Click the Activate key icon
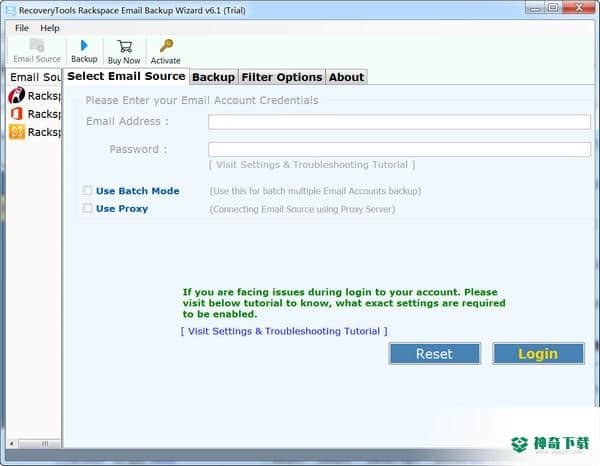 pyautogui.click(x=165, y=52)
